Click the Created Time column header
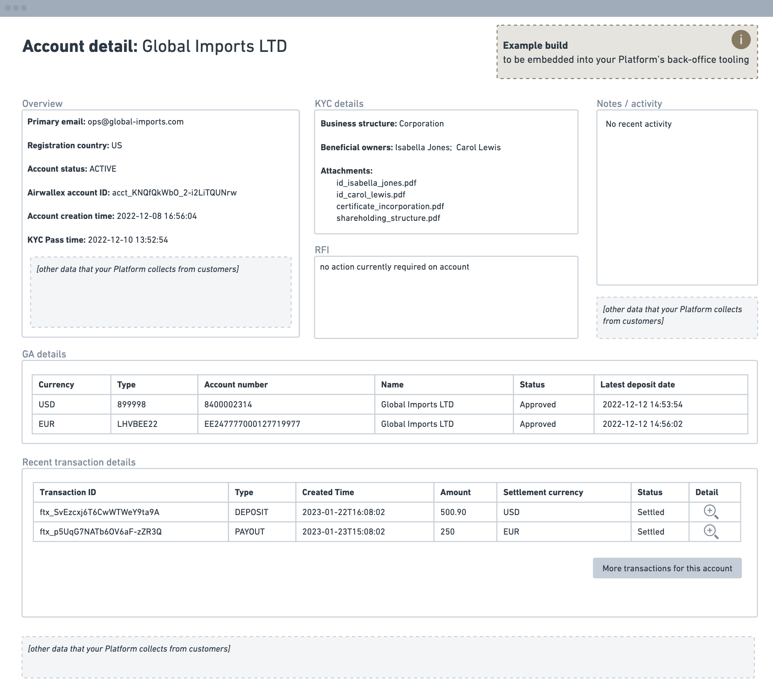The height and width of the screenshot is (700, 773). click(328, 492)
